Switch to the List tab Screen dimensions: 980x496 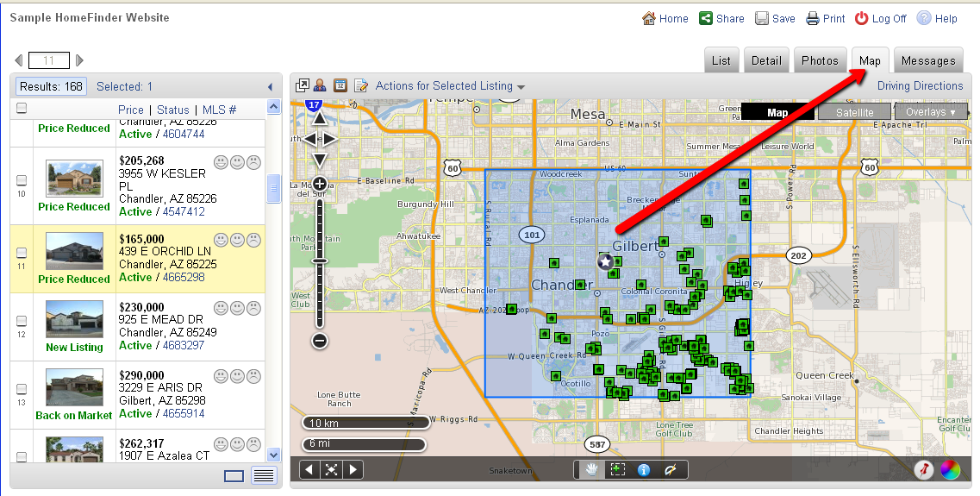721,60
